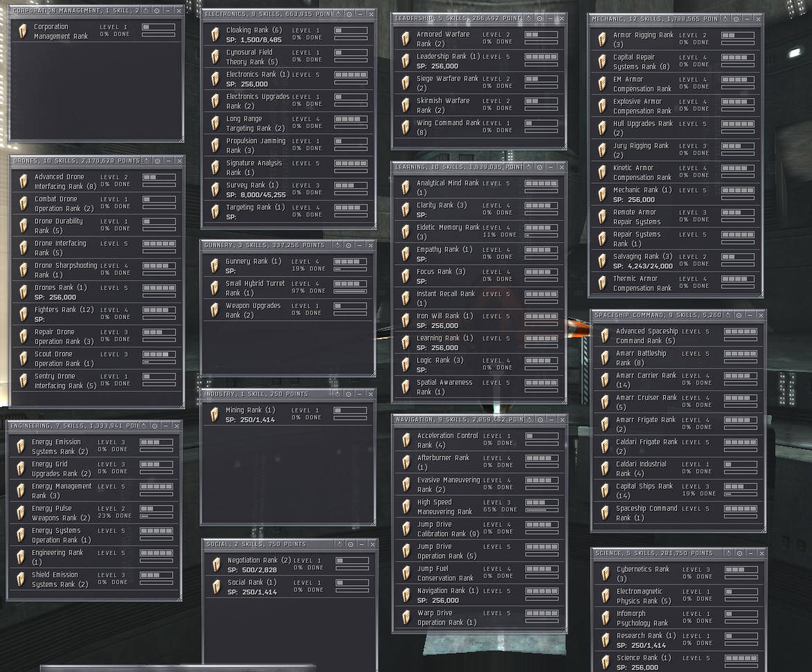Viewport: 812px width, 672px height.
Task: Select the book icon beside Capital Ships Rank (14)
Action: 604,491
